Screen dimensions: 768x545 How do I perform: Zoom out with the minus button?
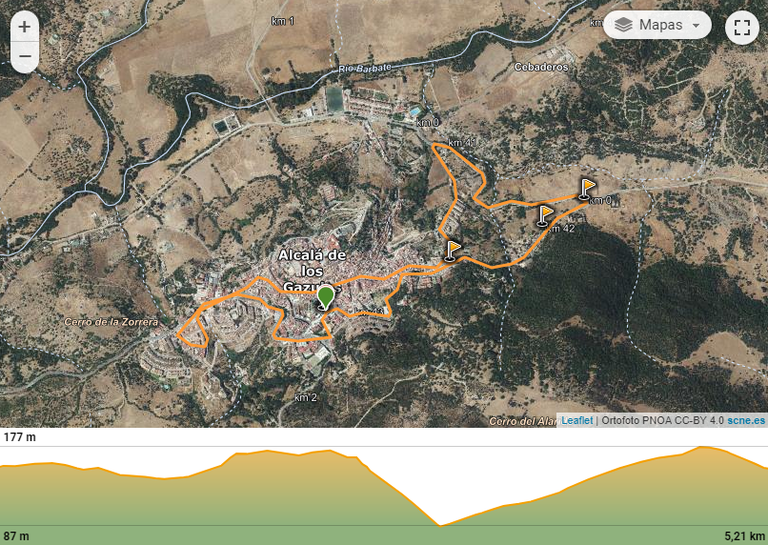click(x=24, y=56)
